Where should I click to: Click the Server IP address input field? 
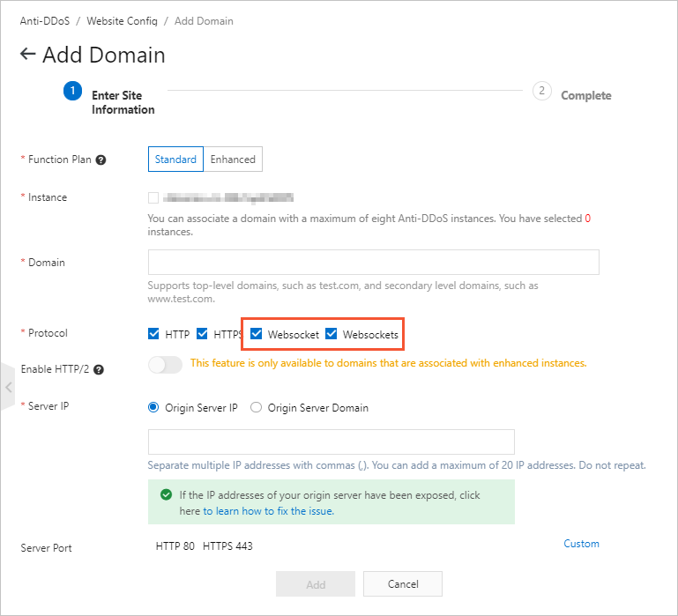[x=331, y=442]
